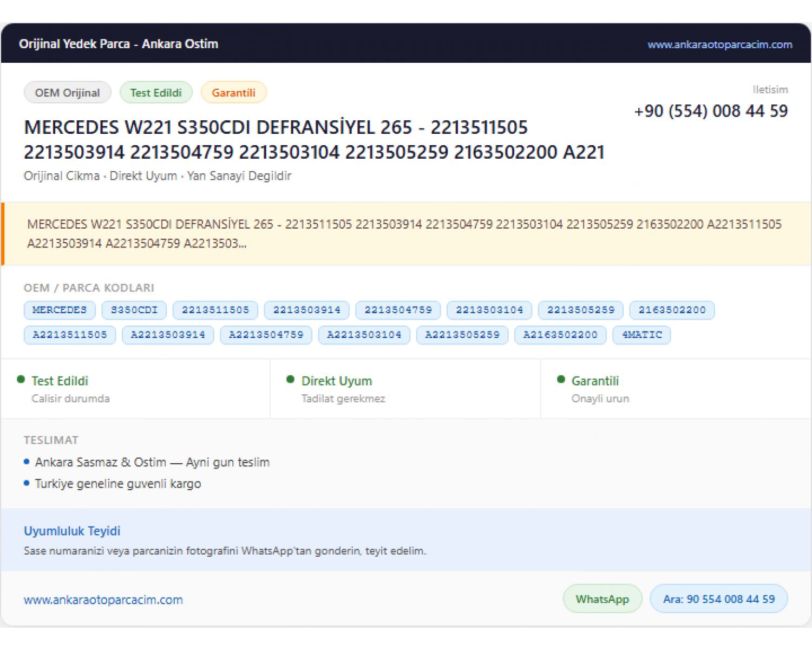This screenshot has width=812, height=650.
Task: Select the 4MATIC tag
Action: click(642, 335)
